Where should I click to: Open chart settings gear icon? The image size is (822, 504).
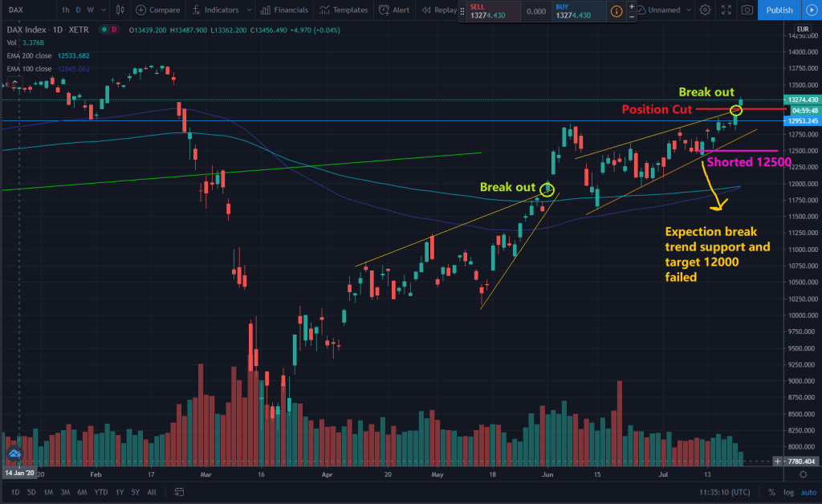coord(705,10)
